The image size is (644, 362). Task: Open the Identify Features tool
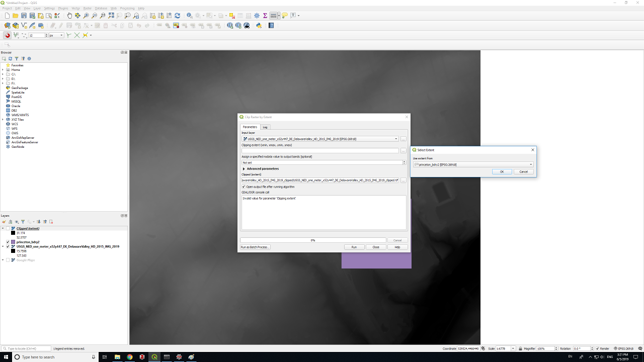tap(189, 16)
